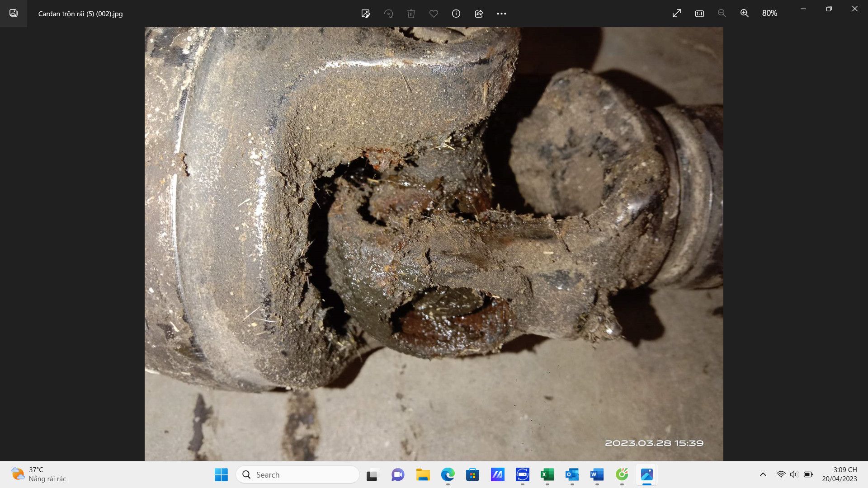Open the Photos app home icon
868x488 pixels.
click(14, 13)
